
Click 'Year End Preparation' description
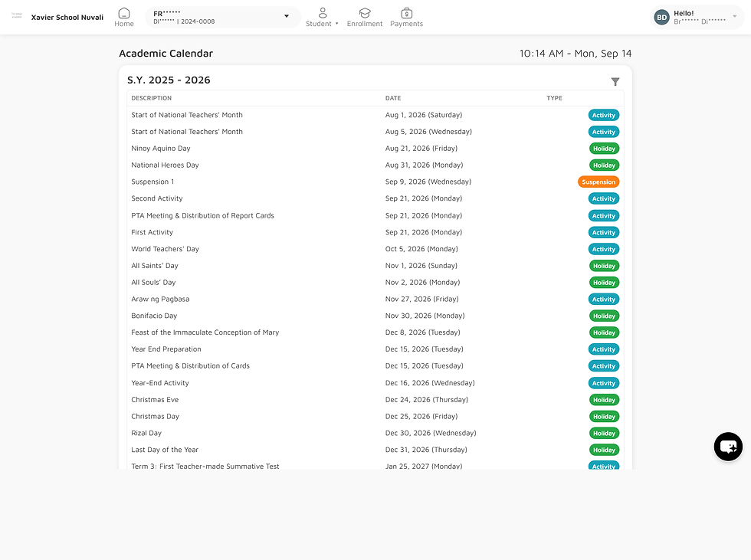click(x=166, y=349)
